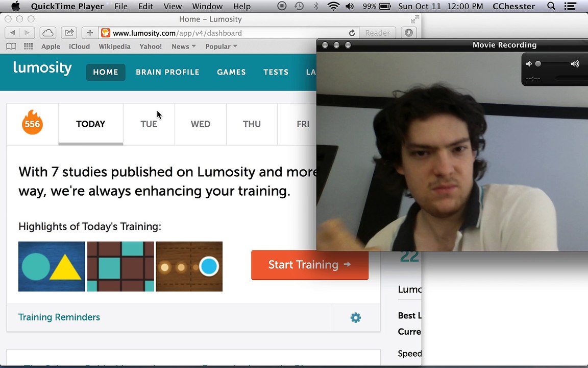Image resolution: width=588 pixels, height=368 pixels.
Task: Click the Lumosity site favicon
Action: [106, 33]
